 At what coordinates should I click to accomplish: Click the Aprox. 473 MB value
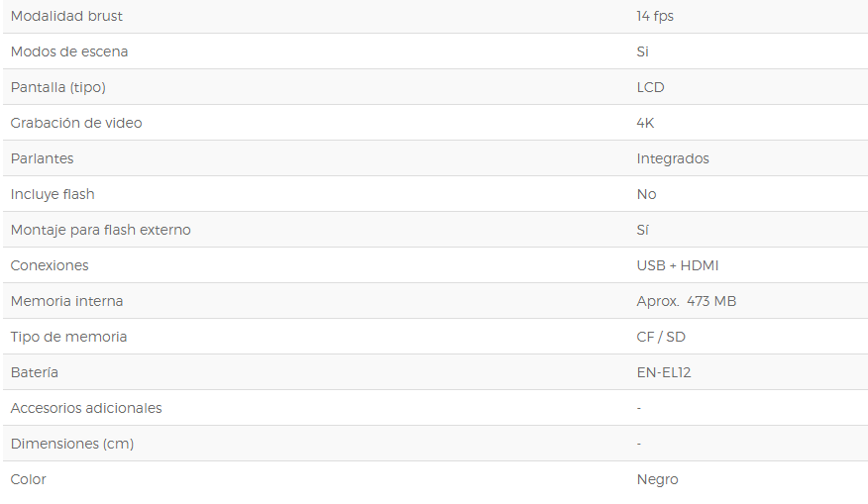tap(687, 301)
